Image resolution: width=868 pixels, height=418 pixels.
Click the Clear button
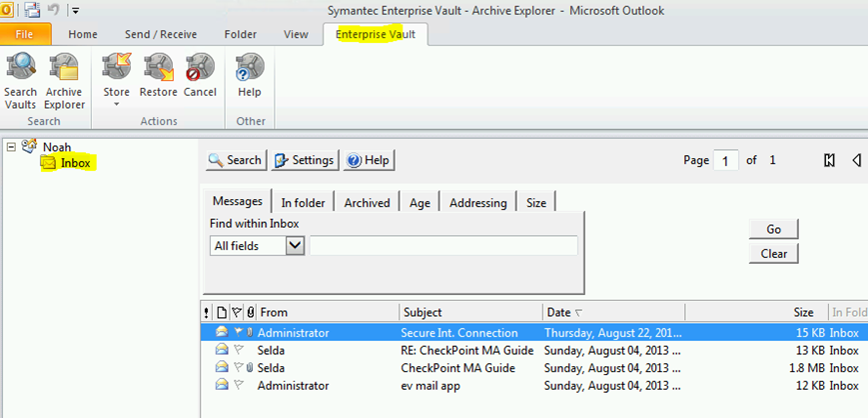coord(774,253)
